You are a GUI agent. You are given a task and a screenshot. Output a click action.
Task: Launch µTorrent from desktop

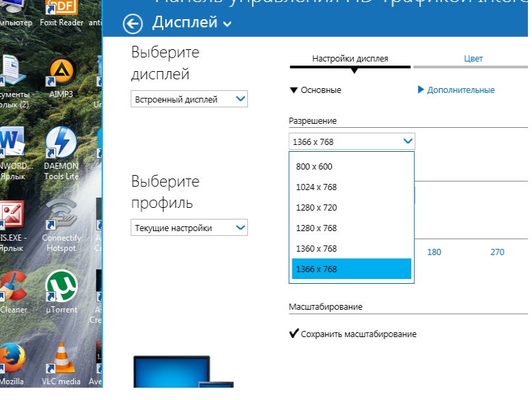(61, 287)
